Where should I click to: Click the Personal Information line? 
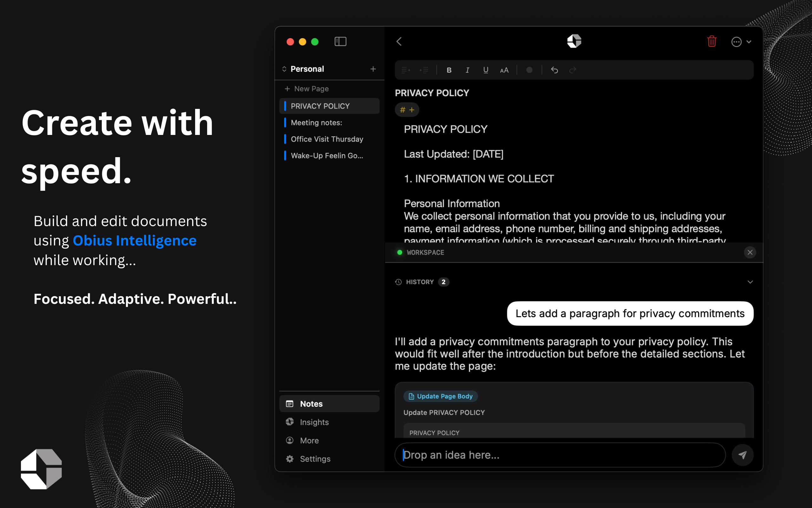(452, 204)
